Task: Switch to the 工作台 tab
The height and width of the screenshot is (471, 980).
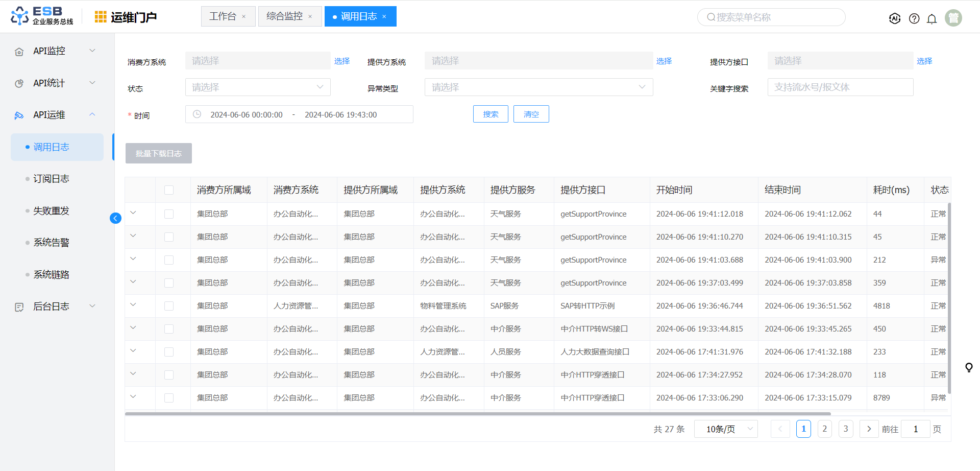Action: pos(223,16)
